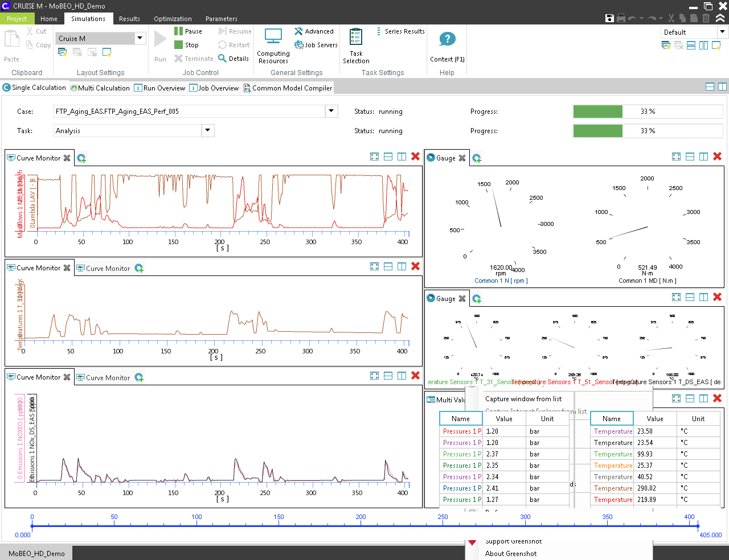
Task: Expand the Case selection dropdown
Action: coord(331,111)
